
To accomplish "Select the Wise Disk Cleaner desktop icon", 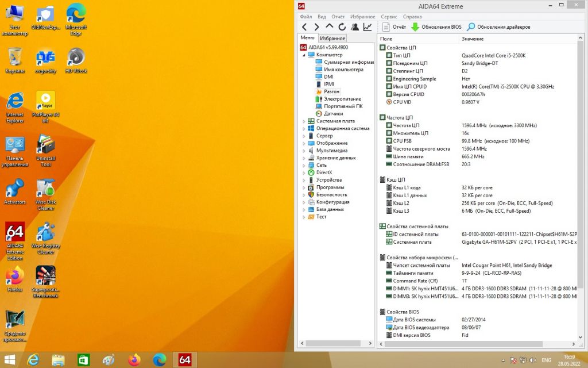I will point(46,194).
